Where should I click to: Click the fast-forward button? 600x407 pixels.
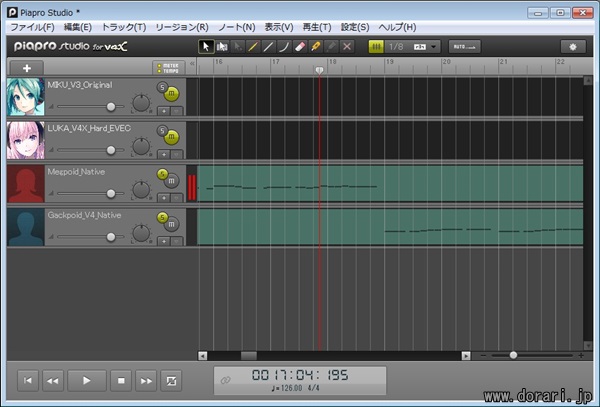(x=146, y=381)
